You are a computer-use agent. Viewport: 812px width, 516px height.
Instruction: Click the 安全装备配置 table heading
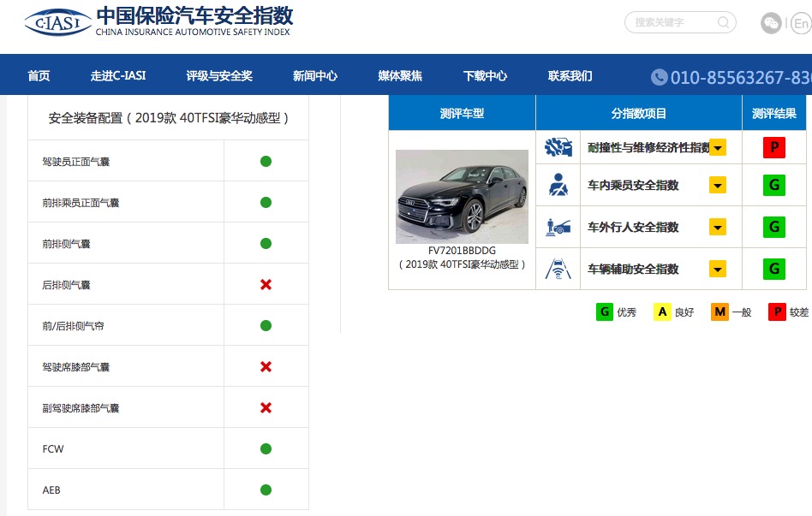168,118
